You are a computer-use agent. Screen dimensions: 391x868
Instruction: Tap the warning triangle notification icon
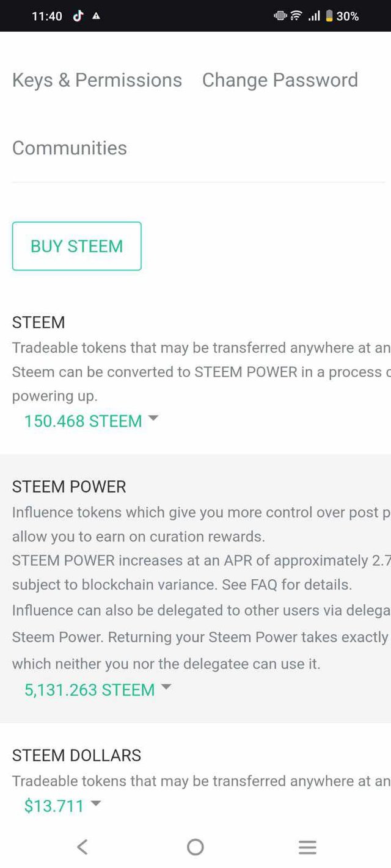(97, 16)
